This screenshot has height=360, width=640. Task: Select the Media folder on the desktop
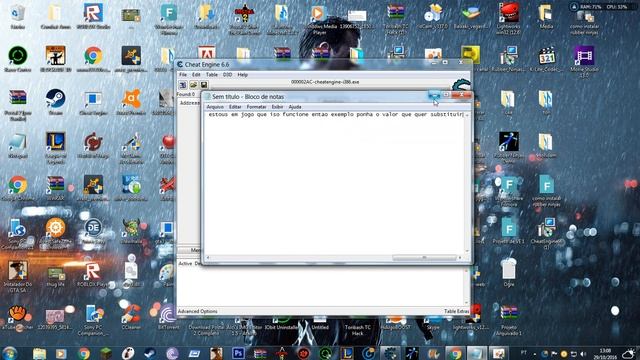547,16
